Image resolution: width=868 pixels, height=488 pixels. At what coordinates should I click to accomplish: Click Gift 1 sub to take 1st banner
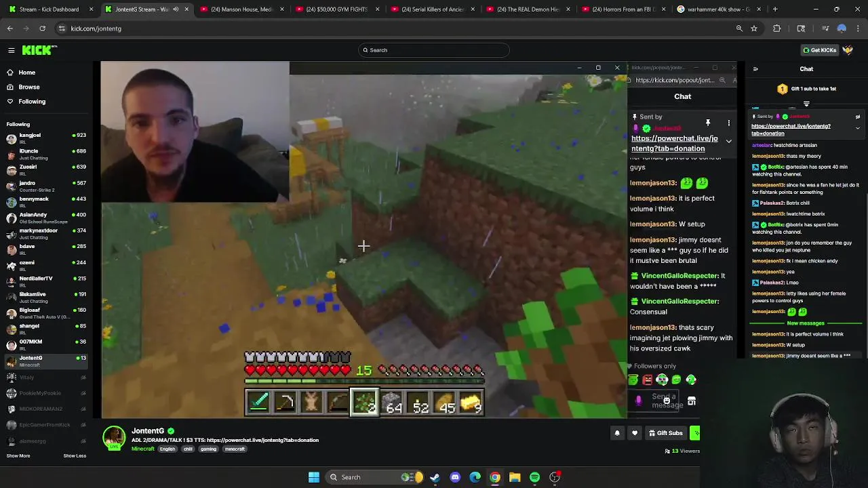(806, 89)
